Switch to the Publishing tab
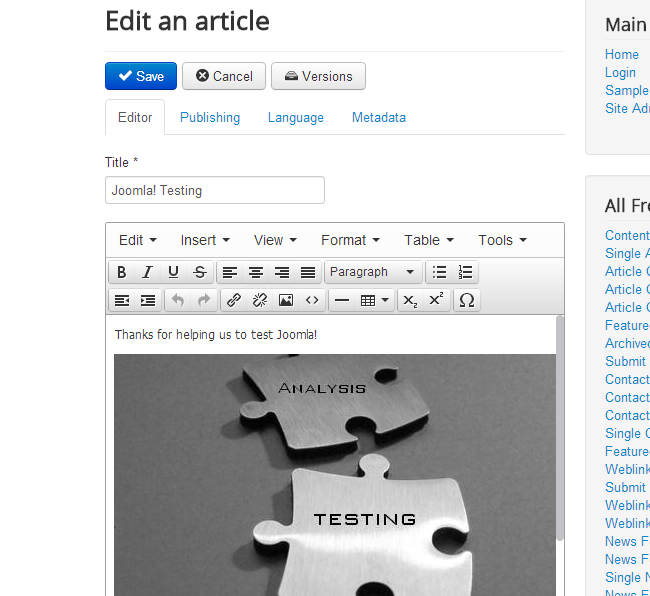 pos(210,117)
